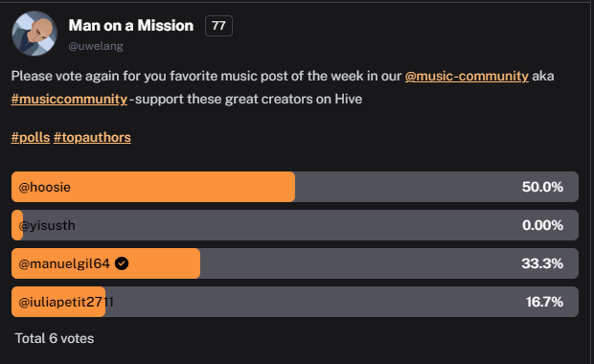Image resolution: width=594 pixels, height=364 pixels.
Task: Open the @uwelang handle
Action: click(x=96, y=46)
